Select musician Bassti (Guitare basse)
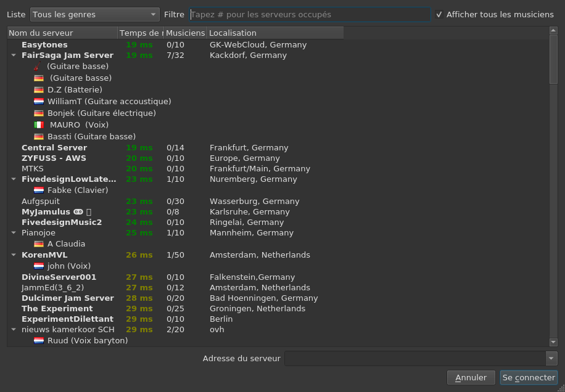 pos(91,136)
